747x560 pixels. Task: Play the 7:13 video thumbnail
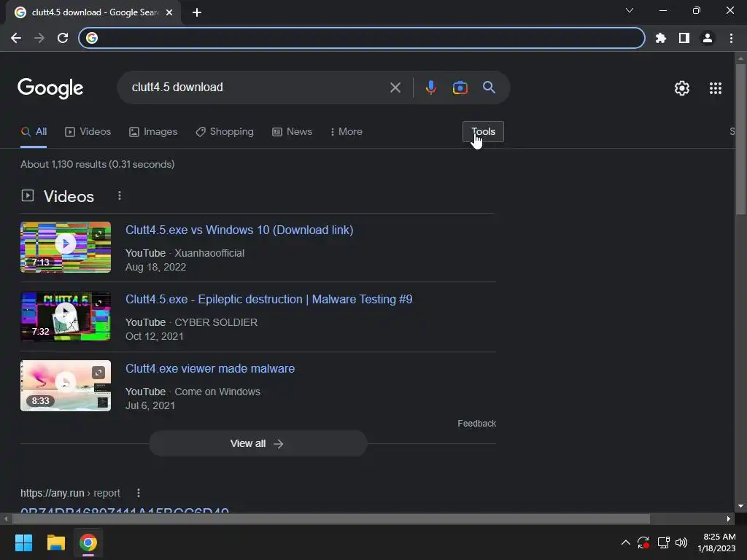[x=65, y=244]
